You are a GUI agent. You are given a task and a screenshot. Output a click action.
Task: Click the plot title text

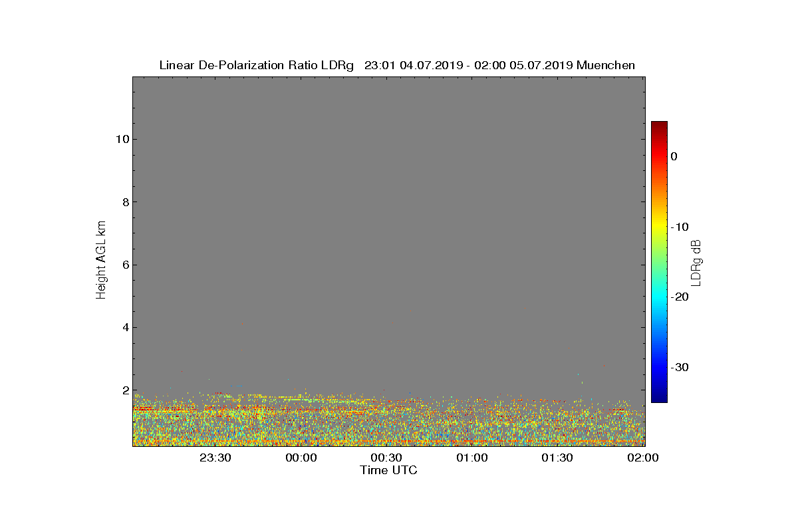(x=397, y=65)
